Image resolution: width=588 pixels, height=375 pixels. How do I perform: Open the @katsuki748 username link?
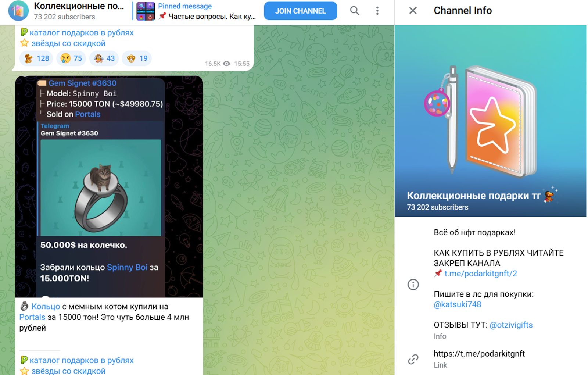(458, 304)
